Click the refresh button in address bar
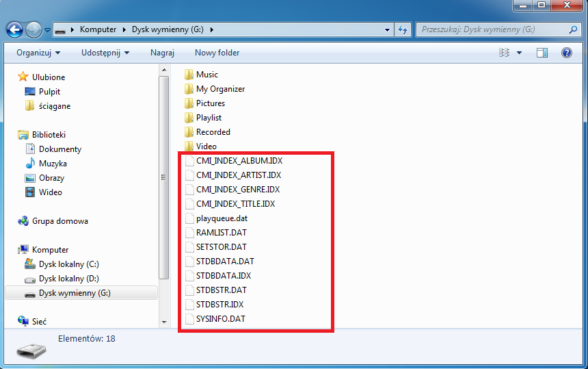The width and height of the screenshot is (588, 369). point(403,29)
